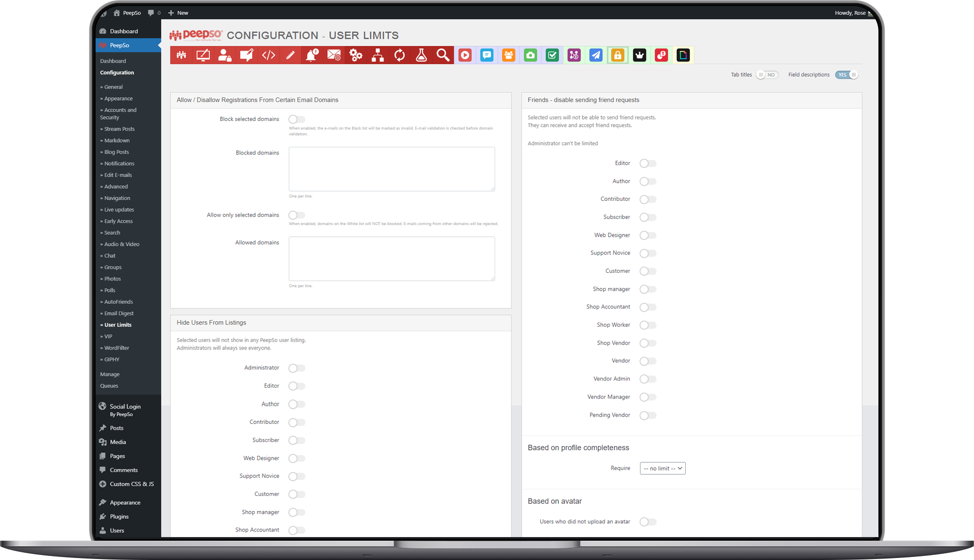Open the Groups orange people icon
This screenshot has height=560, width=974.
509,55
